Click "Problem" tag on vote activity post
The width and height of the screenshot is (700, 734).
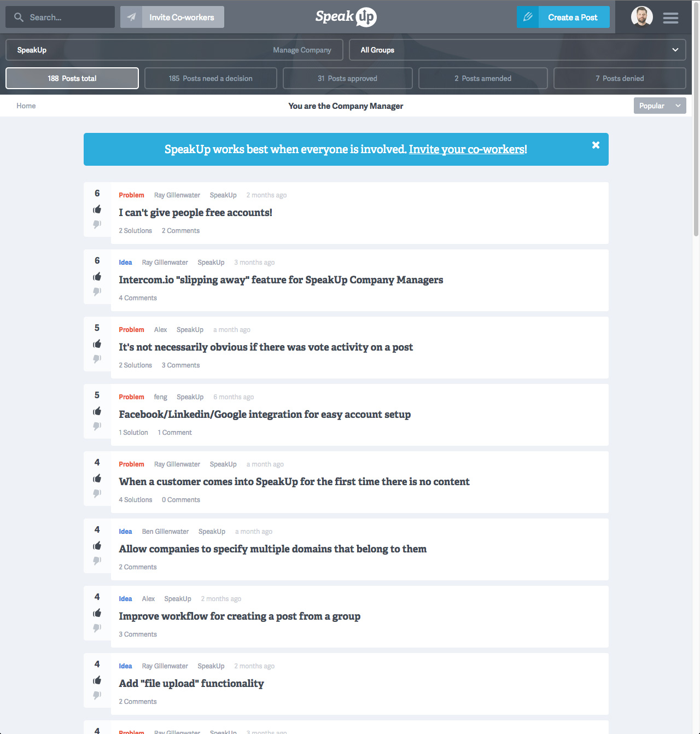(x=131, y=329)
